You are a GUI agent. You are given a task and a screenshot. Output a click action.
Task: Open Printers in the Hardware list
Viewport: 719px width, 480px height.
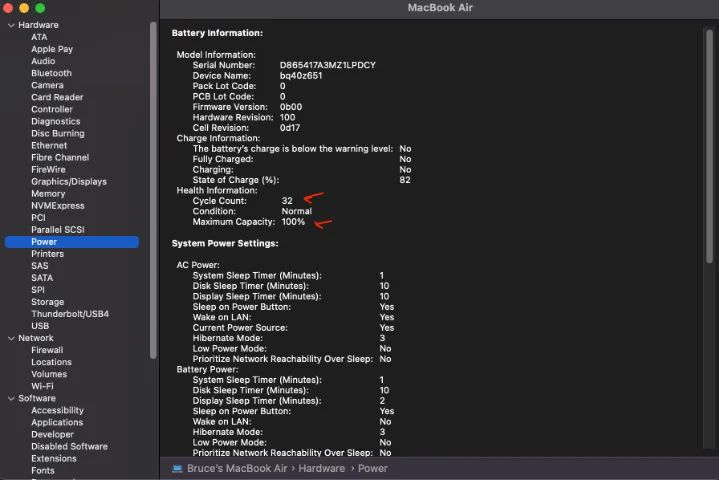point(47,254)
